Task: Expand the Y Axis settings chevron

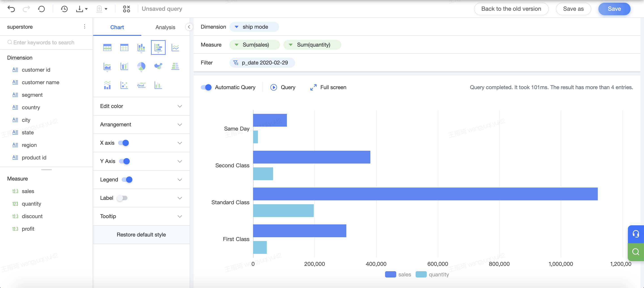Action: coord(180,161)
